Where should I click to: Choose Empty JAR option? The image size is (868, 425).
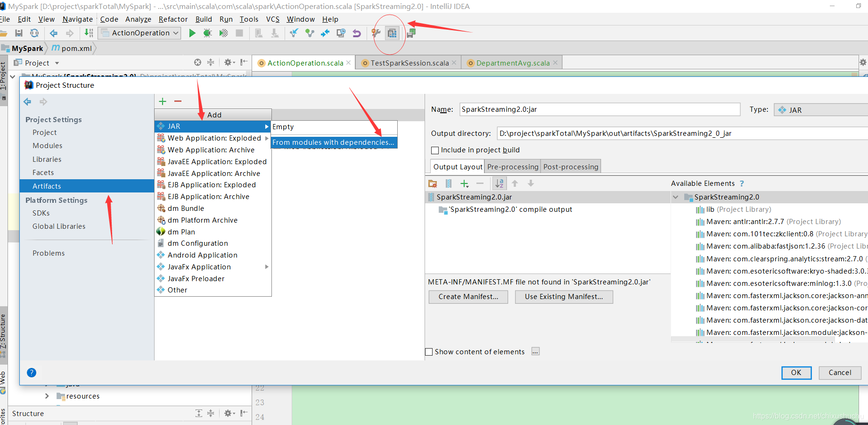(334, 127)
